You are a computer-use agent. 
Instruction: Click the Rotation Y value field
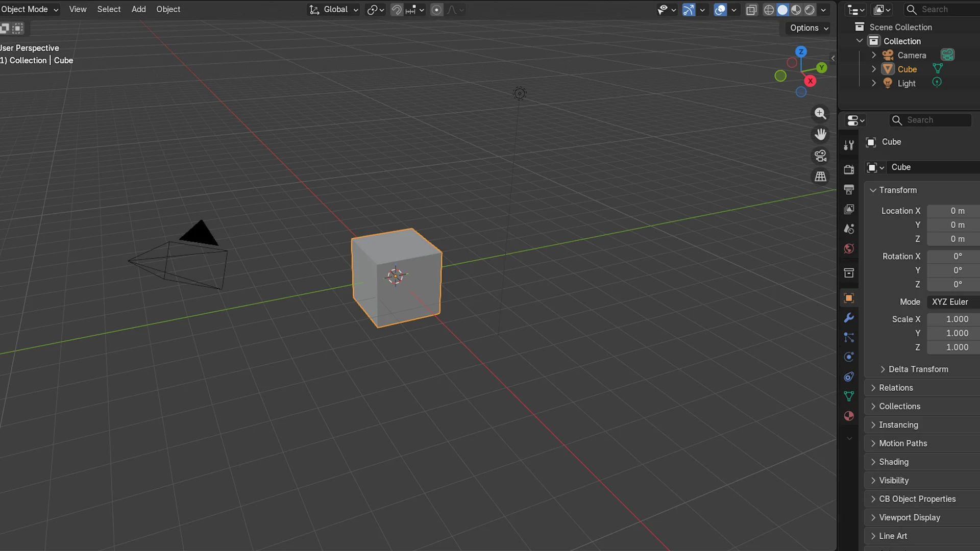[x=953, y=270]
